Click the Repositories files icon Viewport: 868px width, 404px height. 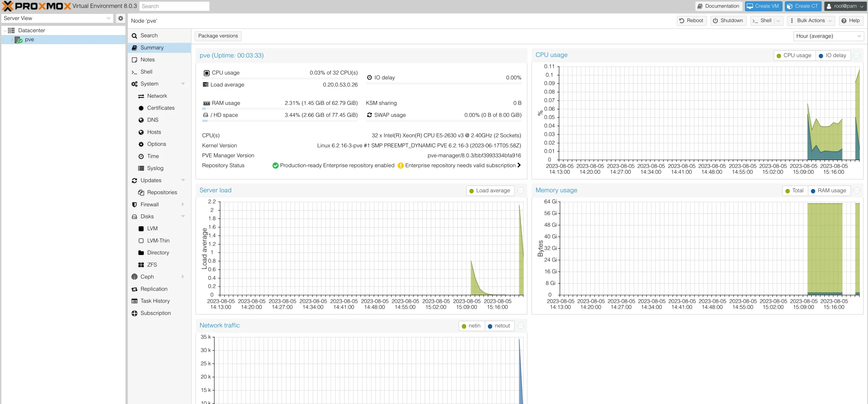[x=141, y=192]
